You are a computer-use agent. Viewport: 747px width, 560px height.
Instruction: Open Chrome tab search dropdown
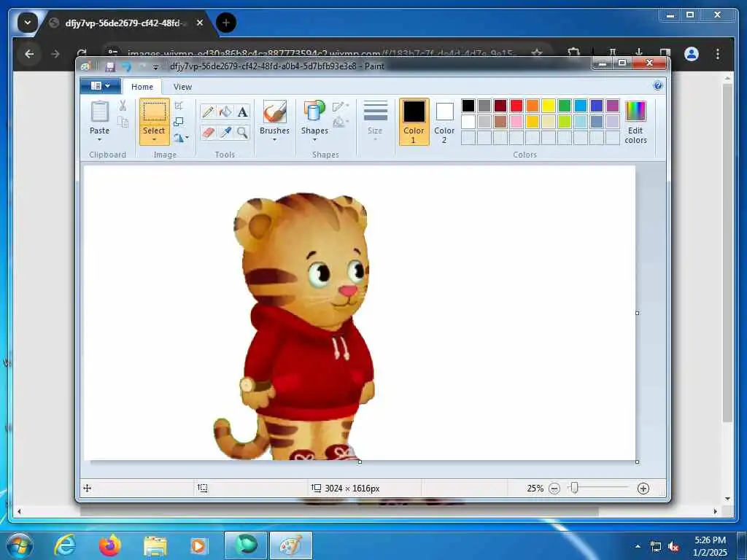click(27, 23)
